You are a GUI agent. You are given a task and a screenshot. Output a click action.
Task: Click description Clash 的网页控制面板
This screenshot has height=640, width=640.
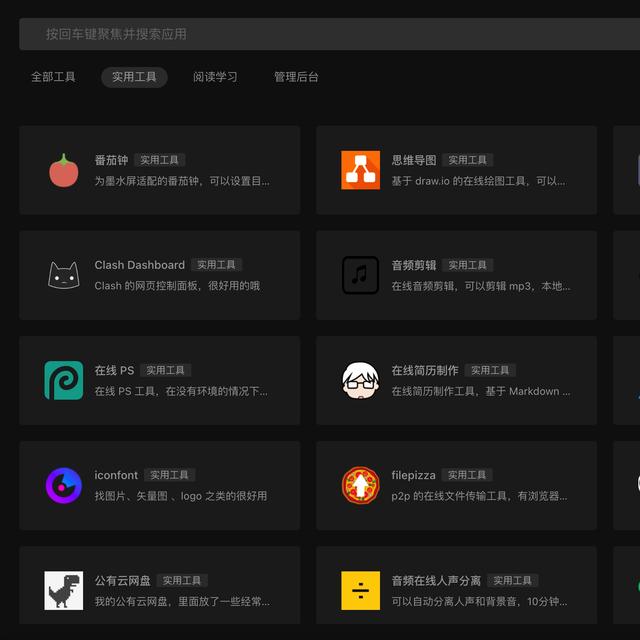click(x=177, y=286)
